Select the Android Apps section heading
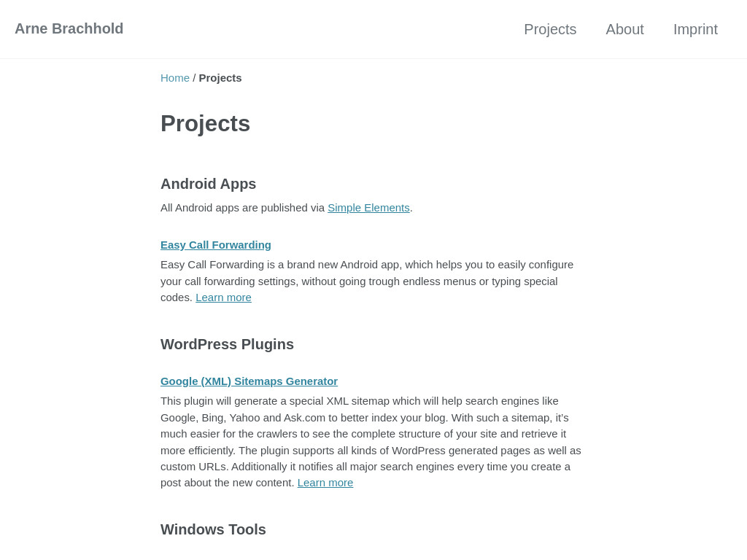The image size is (747, 560). [208, 184]
